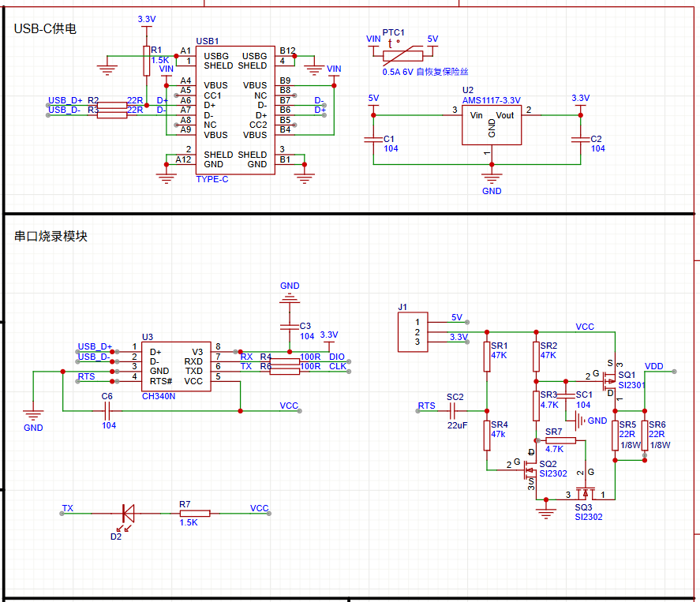Select the J1 three-pin header symbol
This screenshot has width=700, height=602.
pyautogui.click(x=413, y=332)
